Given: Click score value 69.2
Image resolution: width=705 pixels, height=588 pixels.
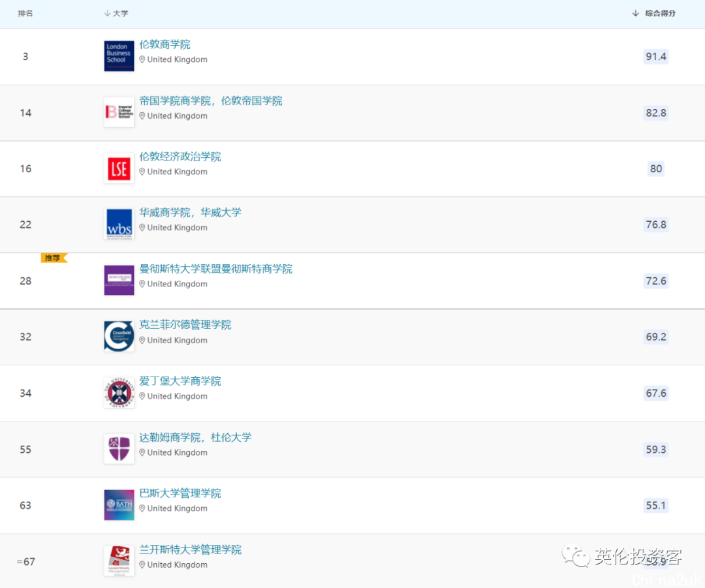Looking at the screenshot, I should (656, 337).
